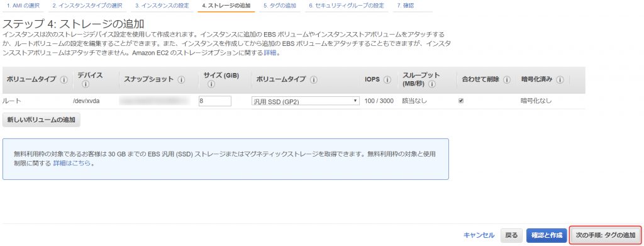Click the 新しいボリュームの追加 button
Viewport: 644px width, 246px height.
pyautogui.click(x=41, y=120)
